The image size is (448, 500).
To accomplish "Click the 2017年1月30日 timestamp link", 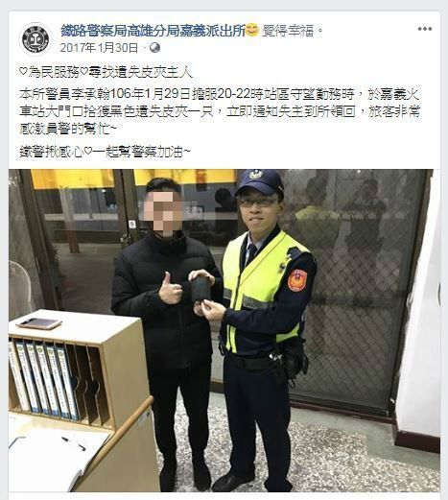I will (99, 48).
